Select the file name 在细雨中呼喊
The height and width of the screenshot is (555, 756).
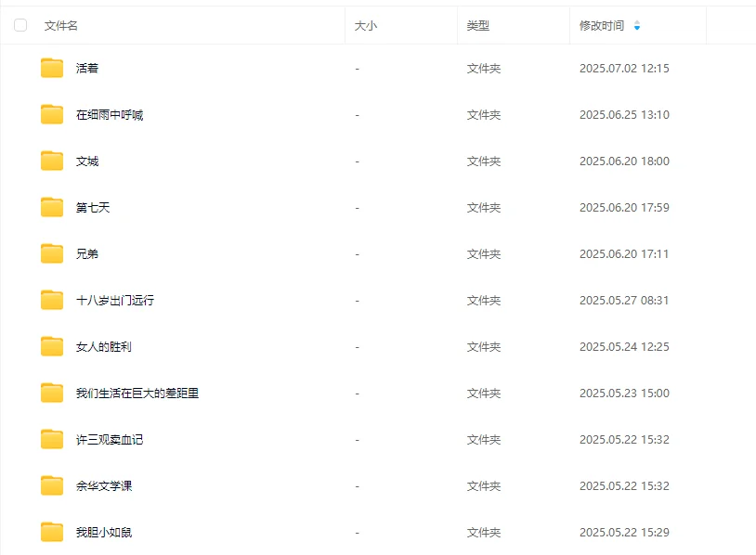[x=110, y=115]
